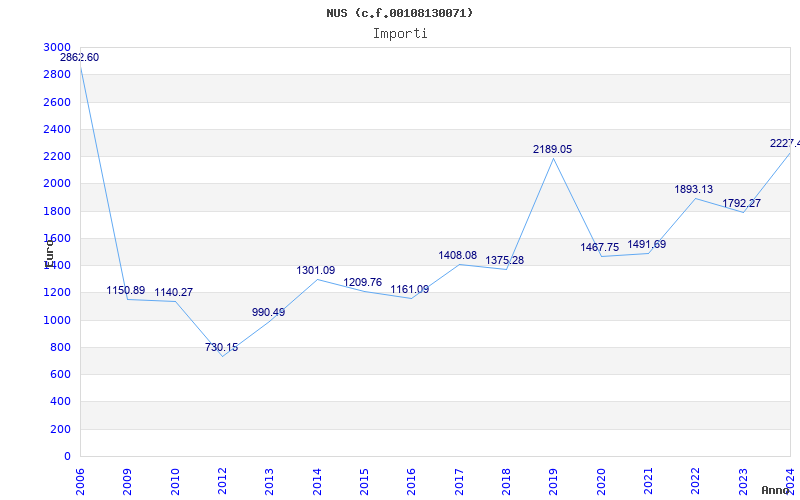Click the 1000 y-axis tick label
The width and height of the screenshot is (800, 500).
coord(57,320)
